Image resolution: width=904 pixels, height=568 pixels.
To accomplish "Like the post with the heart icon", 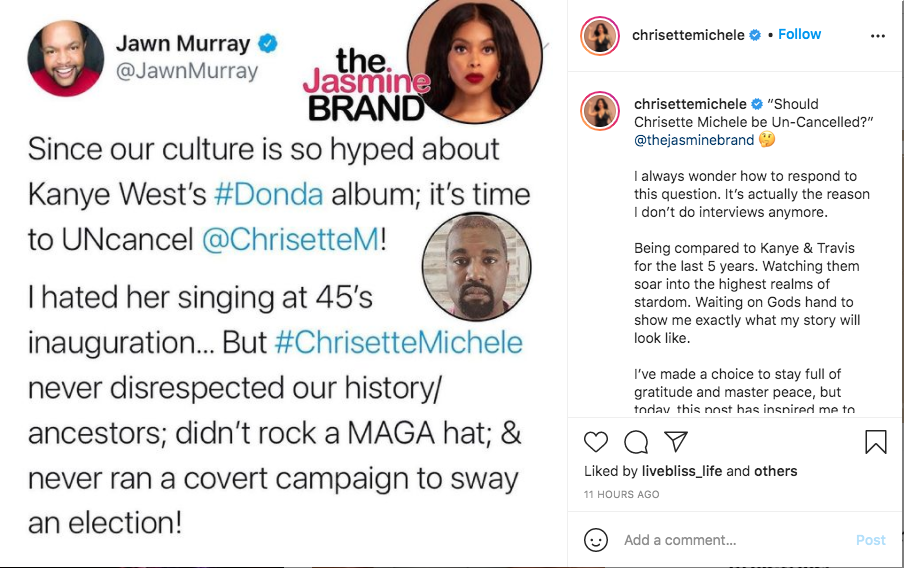I will 596,442.
